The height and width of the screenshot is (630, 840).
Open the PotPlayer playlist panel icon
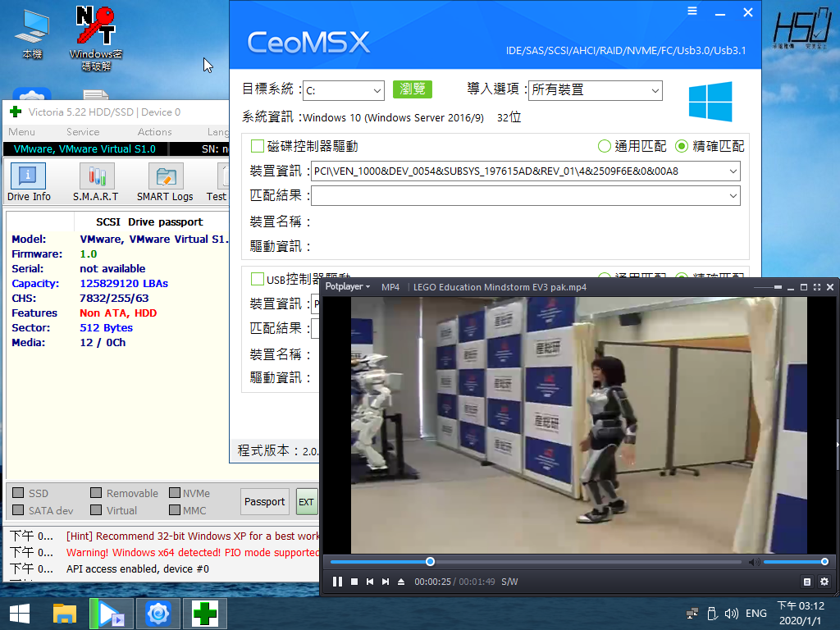coord(807,582)
